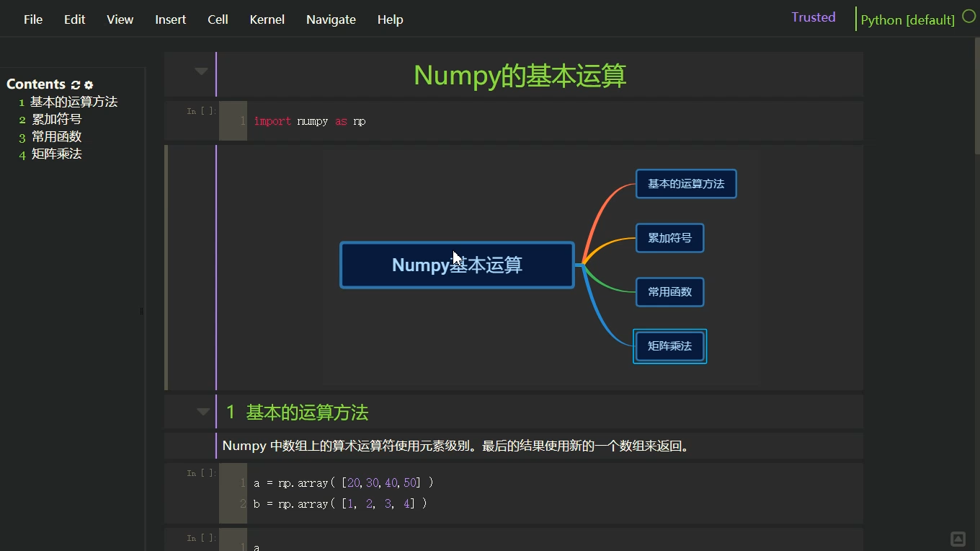Click the 1 基本的运算方法 section heading
980x551 pixels.
(x=297, y=413)
